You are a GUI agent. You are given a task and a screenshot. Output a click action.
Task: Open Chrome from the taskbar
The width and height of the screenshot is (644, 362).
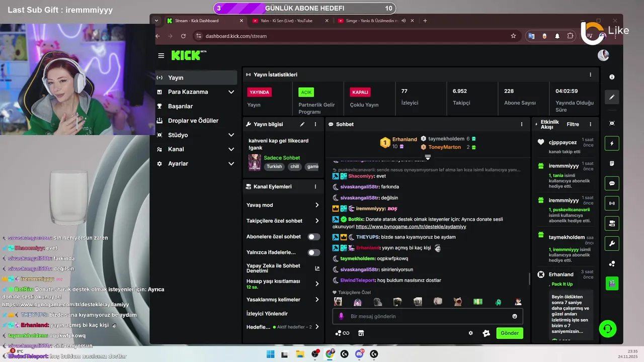330,354
